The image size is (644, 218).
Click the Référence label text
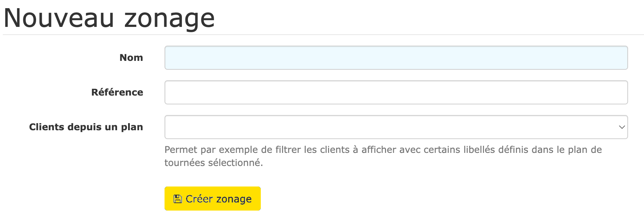click(117, 92)
